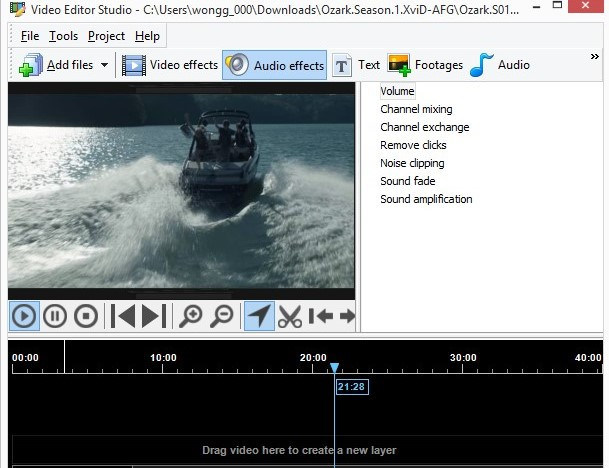609x468 pixels.
Task: Open the Tools menu
Action: coord(63,36)
